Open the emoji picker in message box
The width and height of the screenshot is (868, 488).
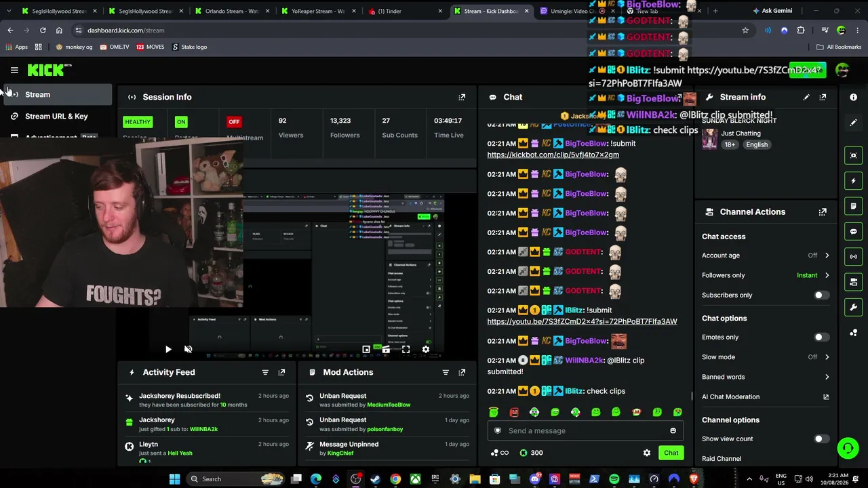click(673, 431)
